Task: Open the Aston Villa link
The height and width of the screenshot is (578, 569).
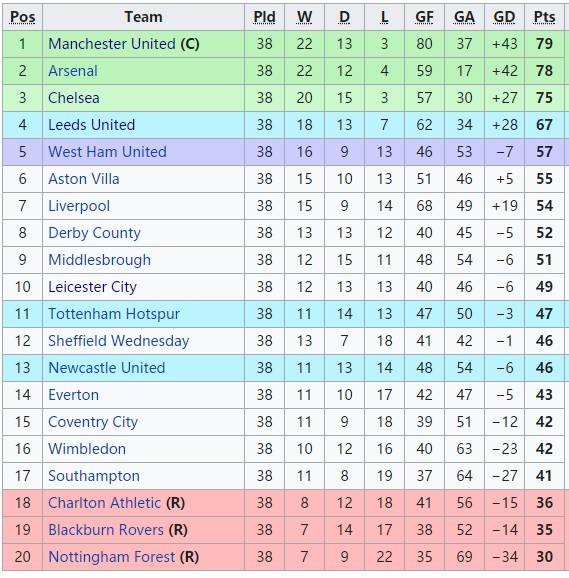Action: tap(84, 179)
